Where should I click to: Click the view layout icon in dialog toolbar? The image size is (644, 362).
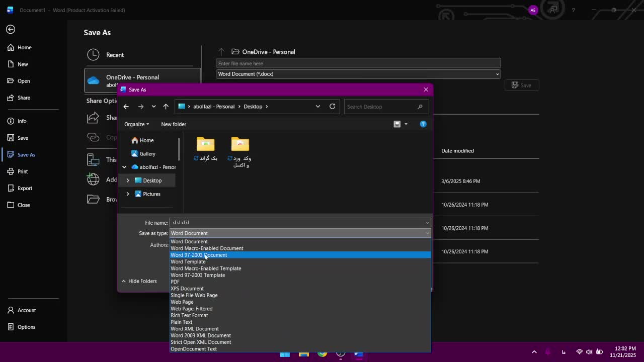pyautogui.click(x=397, y=124)
